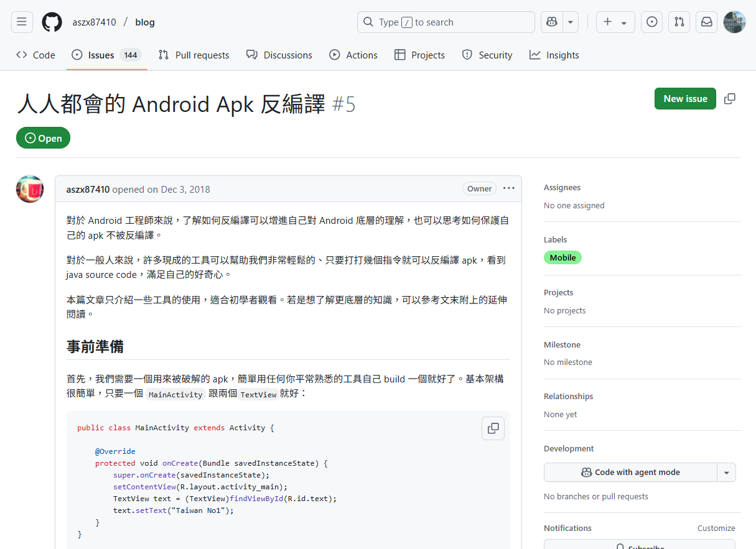This screenshot has height=549, width=756.
Task: Click Customize in Notifications section
Action: tap(716, 528)
